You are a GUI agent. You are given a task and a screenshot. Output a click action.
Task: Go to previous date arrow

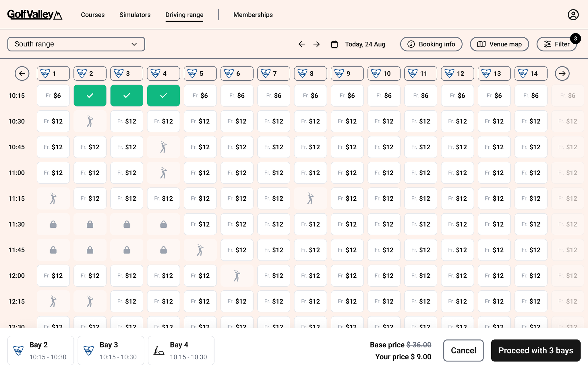(301, 44)
